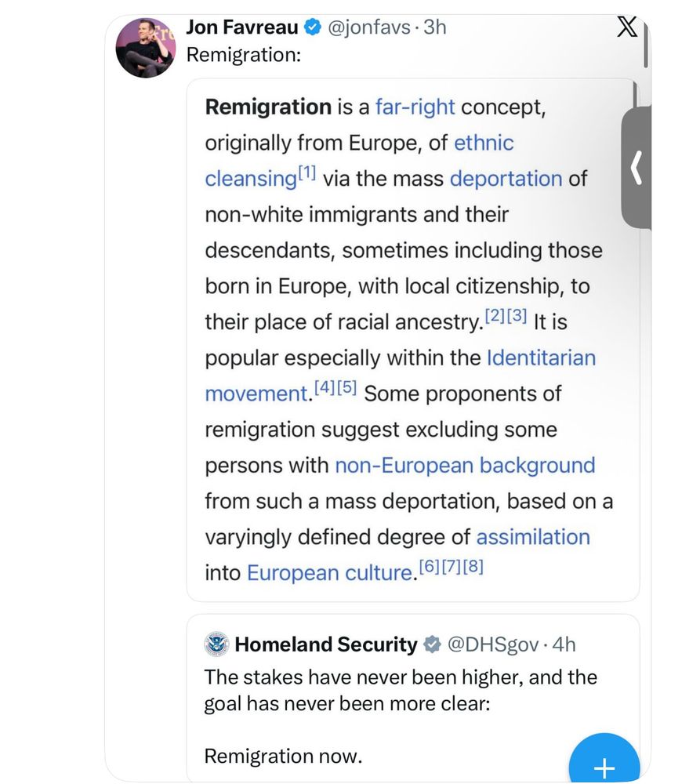Screen dimensions: 700x784
Task: Click Jon Favreau's verified badge
Action: (311, 27)
